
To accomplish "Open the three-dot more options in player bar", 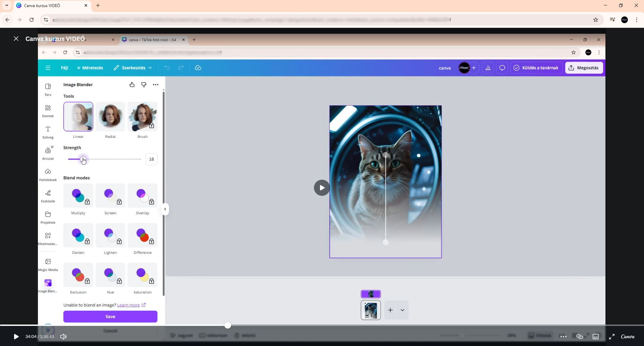I will click(x=563, y=336).
